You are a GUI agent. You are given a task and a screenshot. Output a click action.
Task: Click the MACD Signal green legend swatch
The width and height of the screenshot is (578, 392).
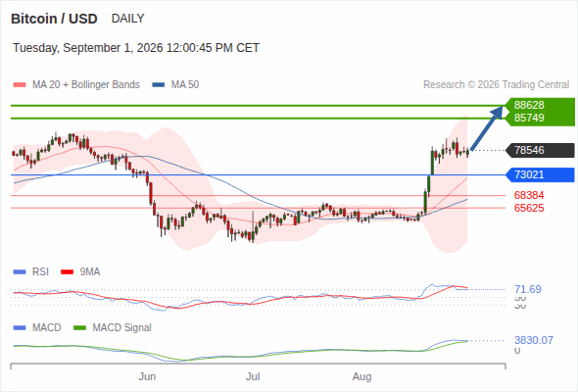(80, 328)
